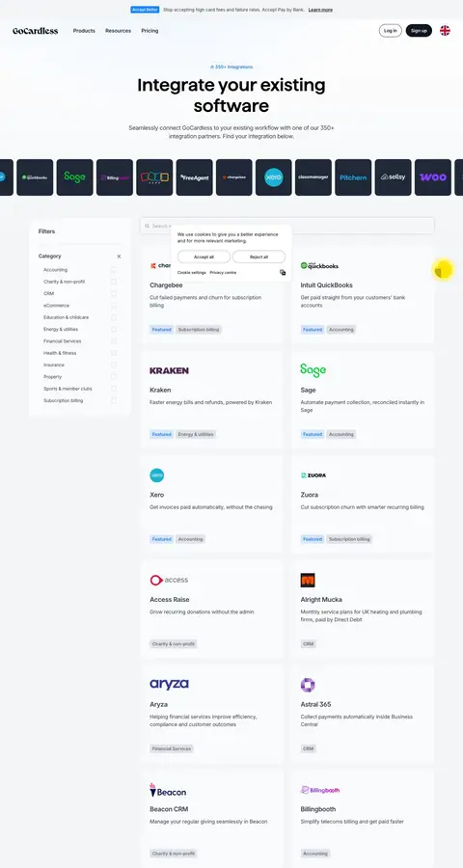Click the Beacon CRM card logo

[168, 790]
